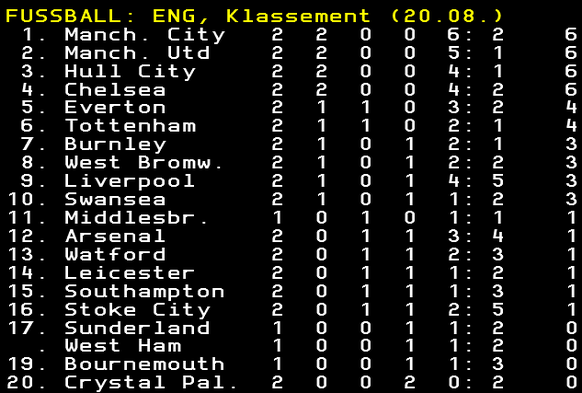Select the Leicester row
The image size is (582, 393).
pos(291,273)
